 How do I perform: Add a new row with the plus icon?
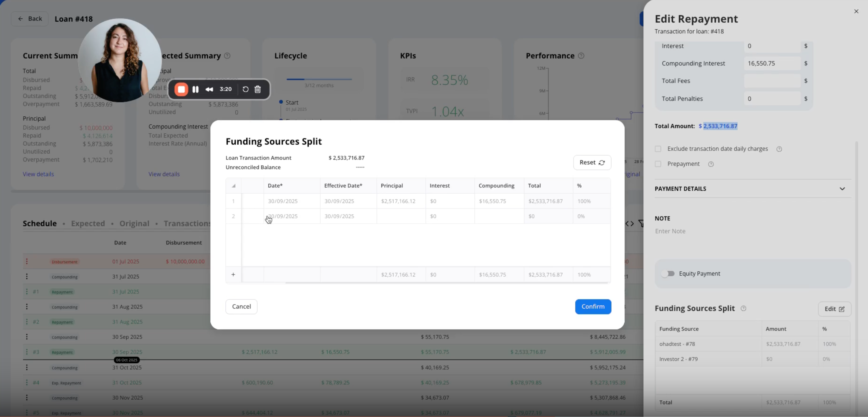(x=233, y=275)
